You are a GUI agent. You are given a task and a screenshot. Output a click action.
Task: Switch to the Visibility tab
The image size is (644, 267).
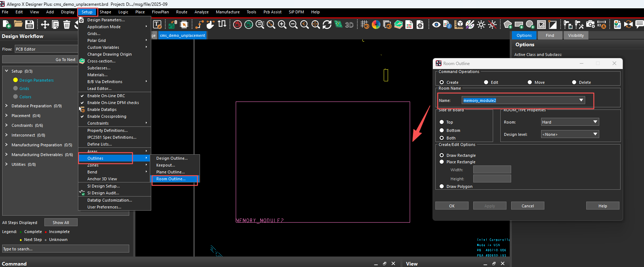[x=575, y=35]
